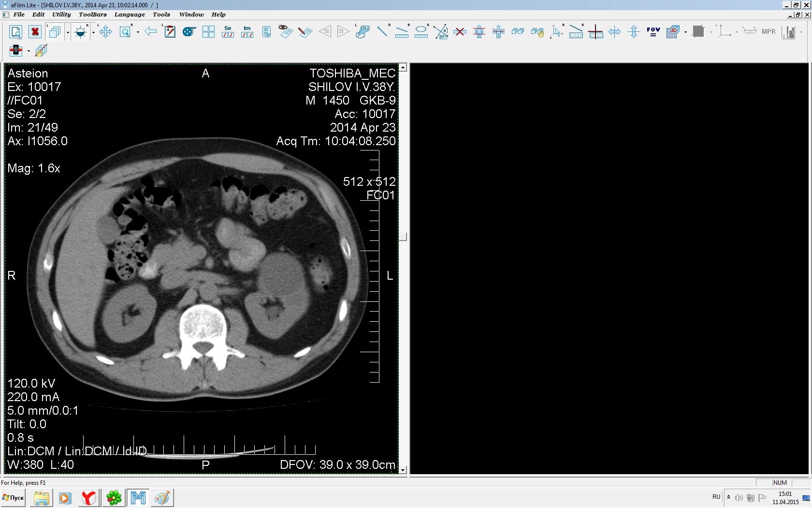Image resolution: width=812 pixels, height=508 pixels.
Task: Click the Search/open study icon
Action: pyautogui.click(x=15, y=32)
